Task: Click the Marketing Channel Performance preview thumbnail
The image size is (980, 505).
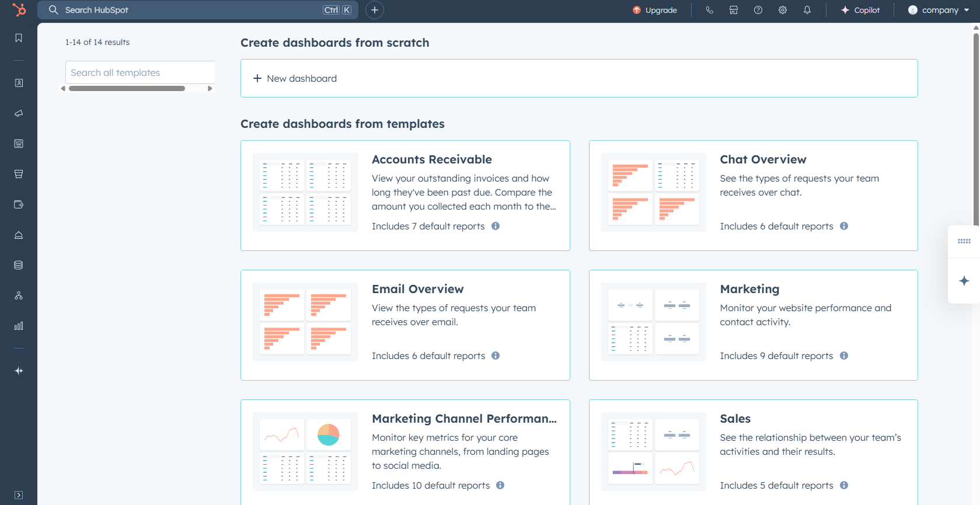Action: pyautogui.click(x=305, y=451)
